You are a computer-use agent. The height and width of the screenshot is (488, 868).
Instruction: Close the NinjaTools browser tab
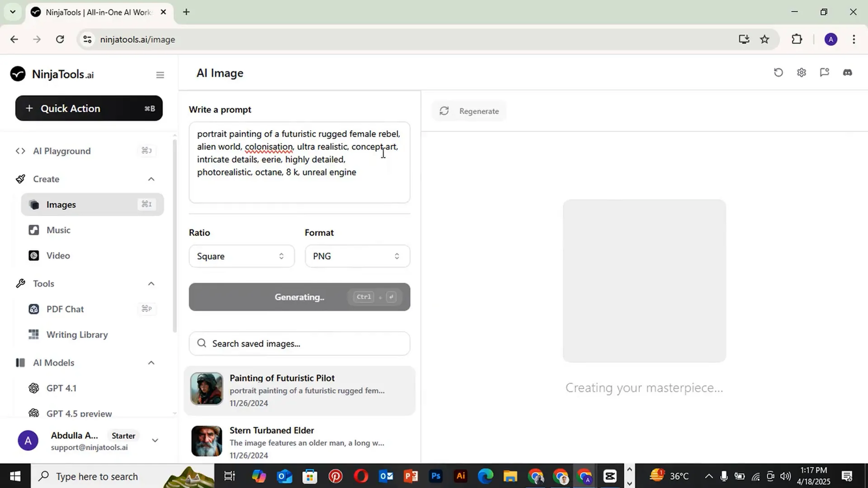(163, 12)
